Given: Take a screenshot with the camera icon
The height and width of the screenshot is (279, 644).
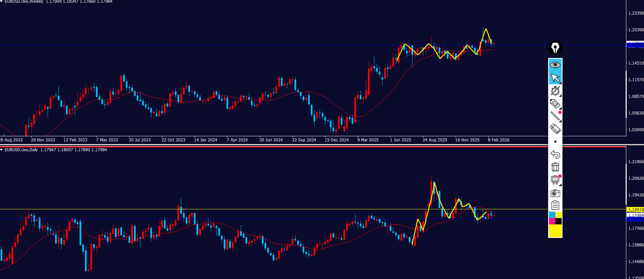Looking at the screenshot, I should [555, 193].
